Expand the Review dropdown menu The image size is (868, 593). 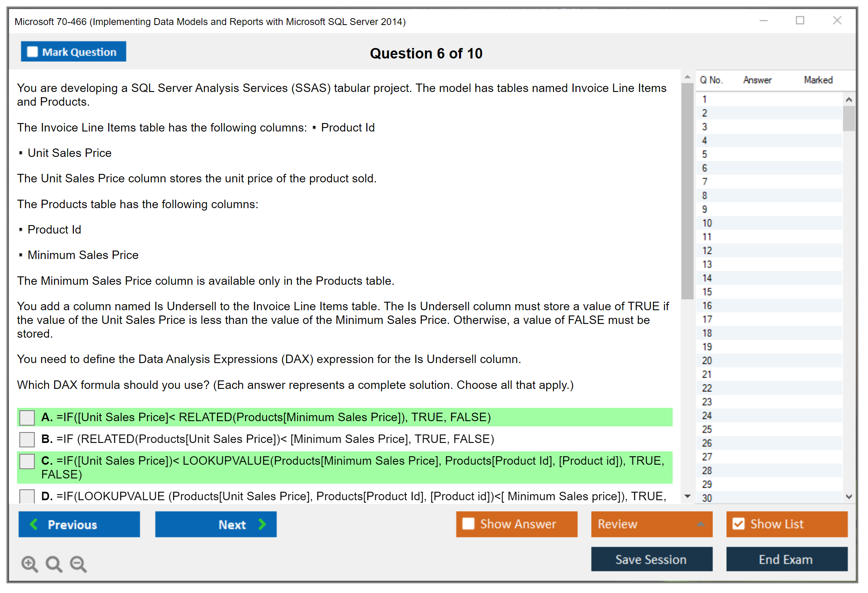pyautogui.click(x=700, y=524)
